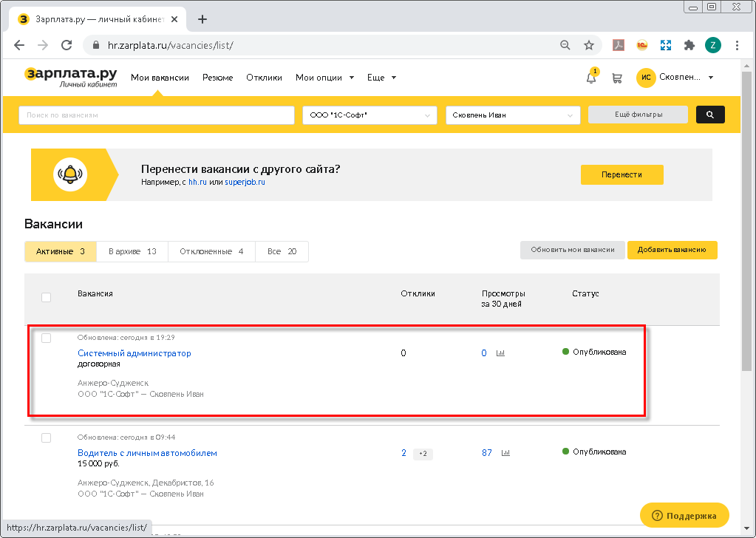Open the notifications bell icon
Viewport: 756px width, 538px height.
pos(591,78)
